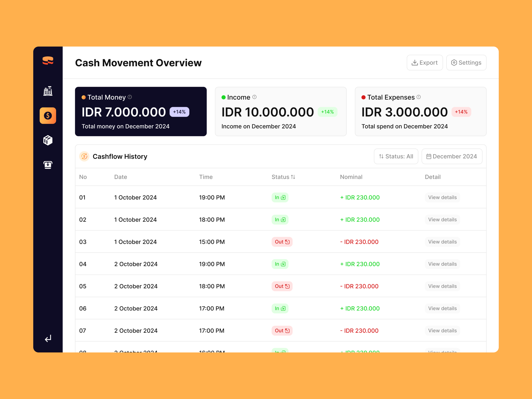
Task: Click the Export button
Action: (x=425, y=63)
